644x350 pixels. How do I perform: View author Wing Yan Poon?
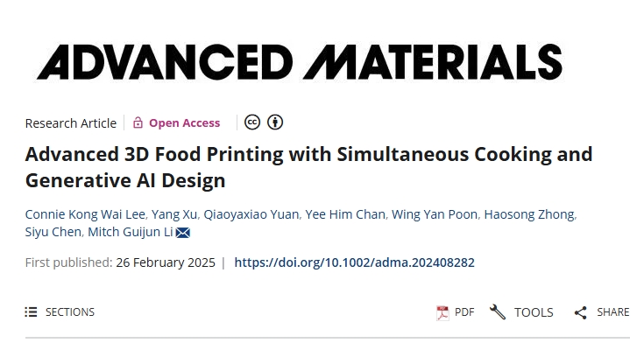coord(435,215)
